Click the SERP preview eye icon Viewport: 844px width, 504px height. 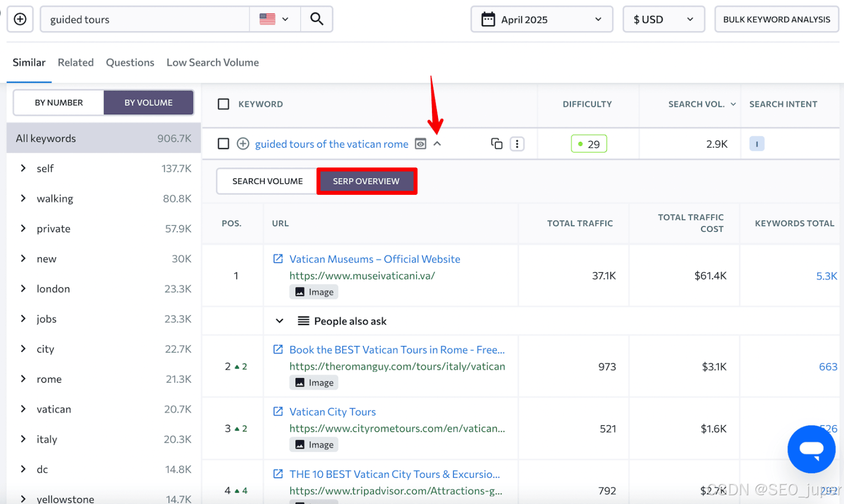(x=420, y=144)
